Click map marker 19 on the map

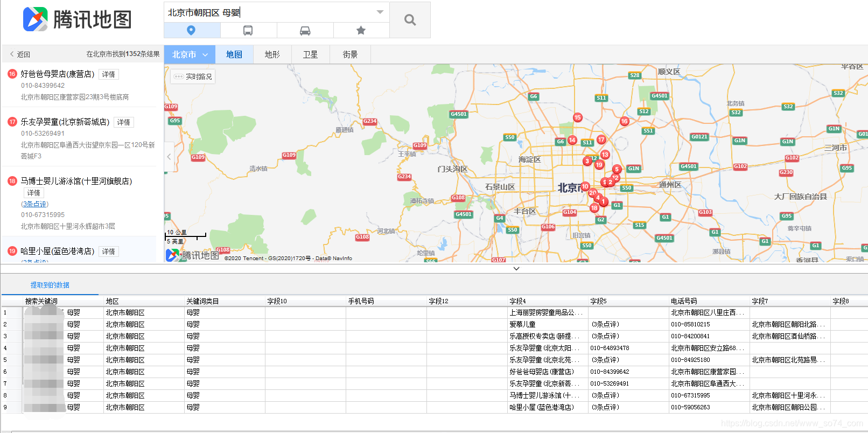[x=599, y=165]
